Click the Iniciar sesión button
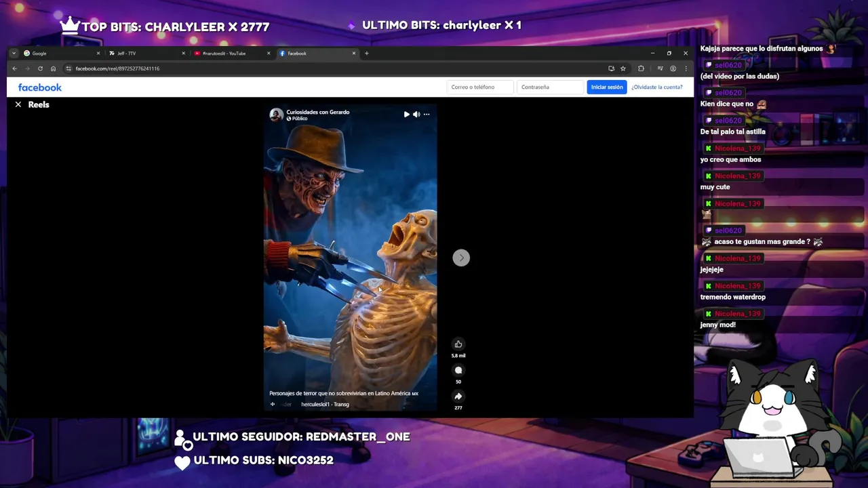This screenshot has height=488, width=868. pyautogui.click(x=607, y=87)
